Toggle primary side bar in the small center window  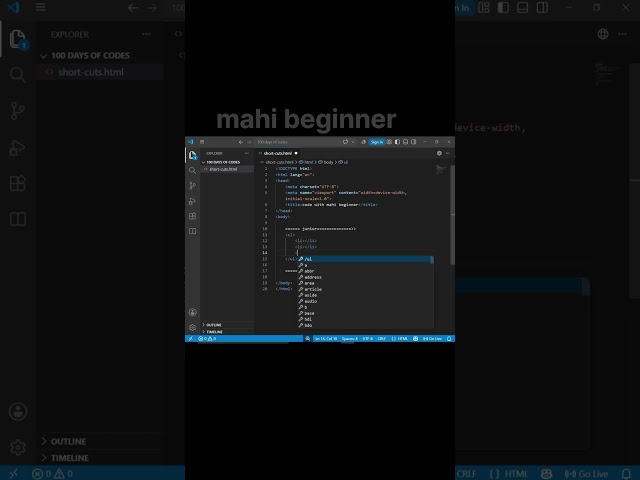coord(397,142)
